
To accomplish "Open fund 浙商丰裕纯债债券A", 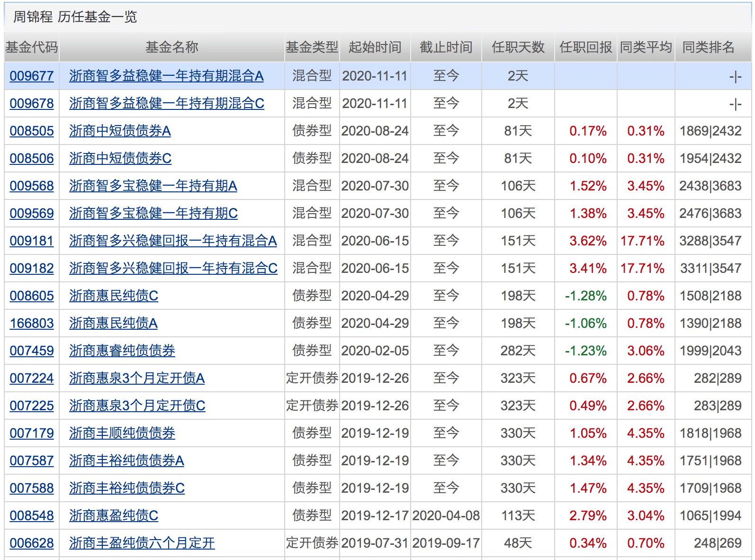I will [x=126, y=461].
